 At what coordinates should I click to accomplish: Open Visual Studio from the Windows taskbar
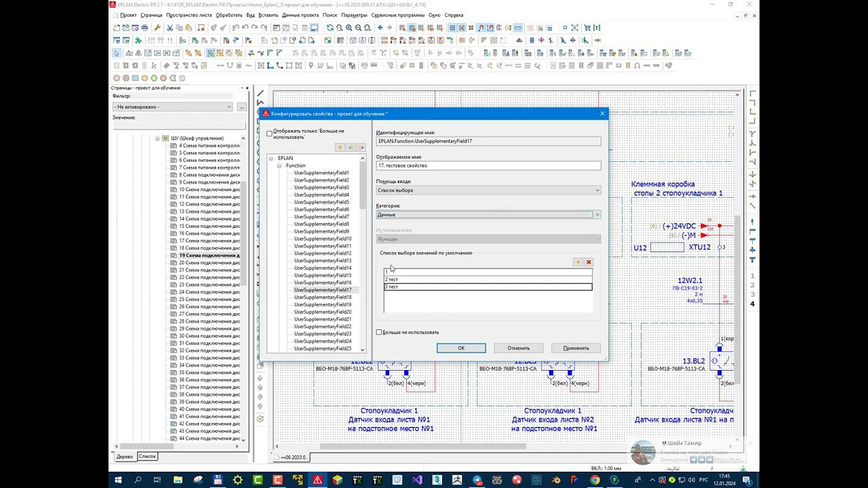pos(418,480)
